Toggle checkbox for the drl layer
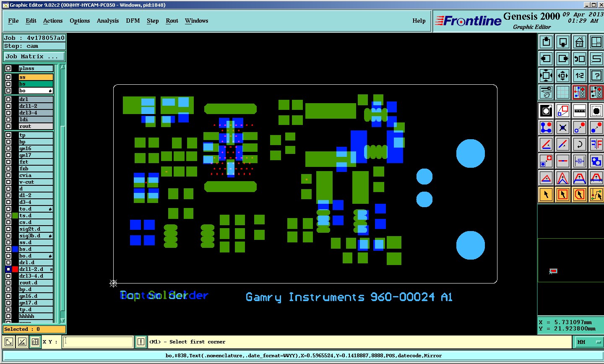Screen dimensions: 604x364 8,99
